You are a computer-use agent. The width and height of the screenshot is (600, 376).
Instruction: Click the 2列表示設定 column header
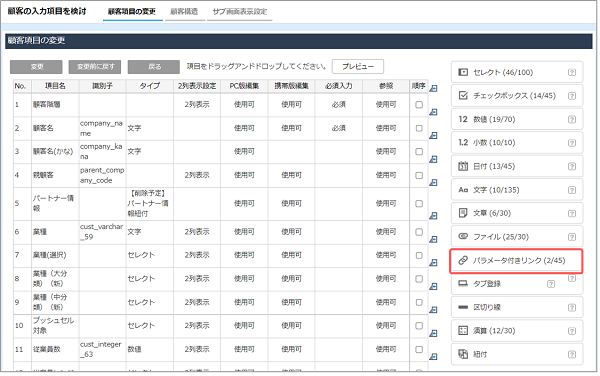[x=197, y=86]
